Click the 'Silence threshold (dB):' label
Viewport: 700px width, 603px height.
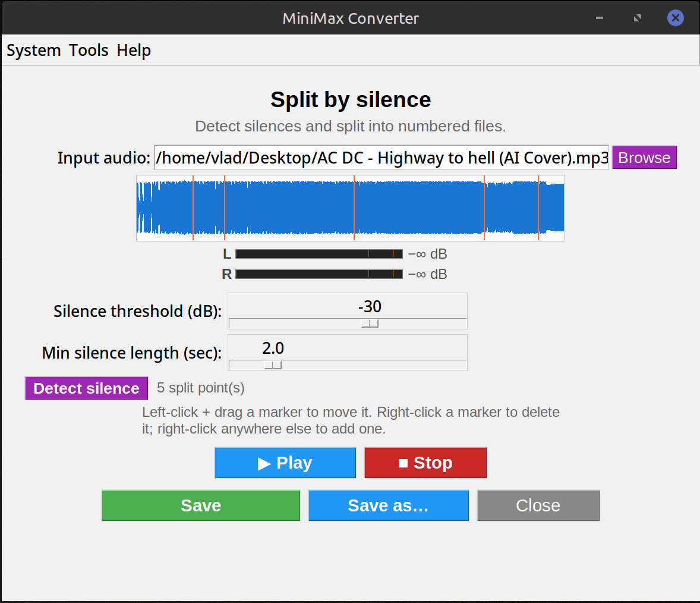[x=137, y=312]
